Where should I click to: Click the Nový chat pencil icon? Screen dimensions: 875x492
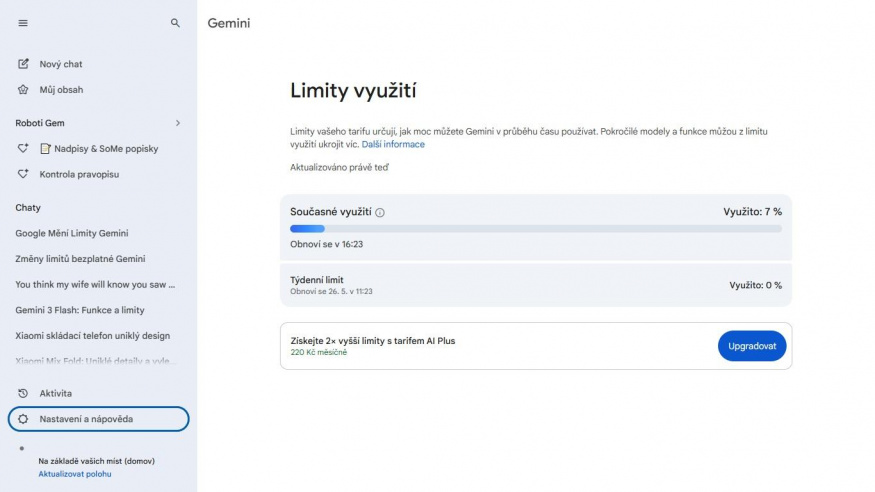(23, 64)
